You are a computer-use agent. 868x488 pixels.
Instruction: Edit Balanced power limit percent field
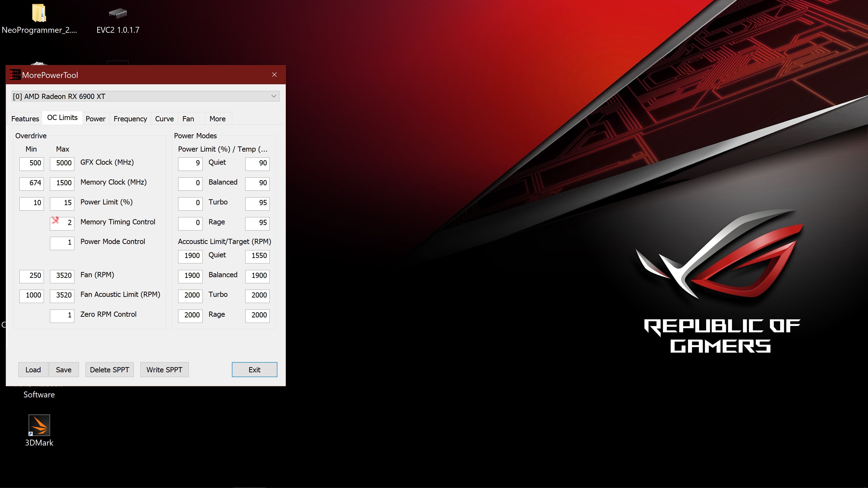(x=190, y=184)
